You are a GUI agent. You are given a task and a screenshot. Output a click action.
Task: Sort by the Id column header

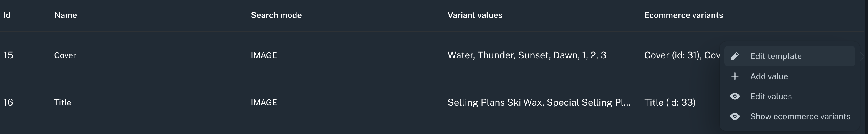click(x=7, y=15)
